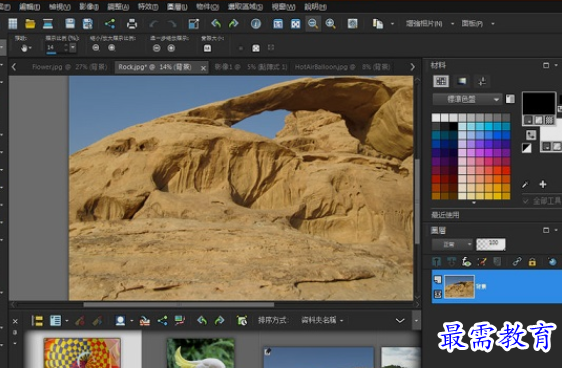Reset to black and white colors icon
This screenshot has width=562, height=368.
pos(527,148)
